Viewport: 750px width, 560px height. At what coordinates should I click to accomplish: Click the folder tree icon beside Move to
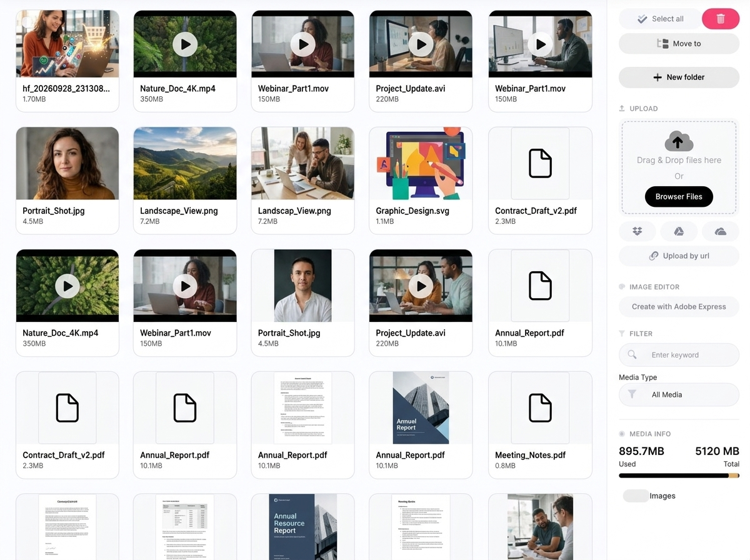[662, 44]
